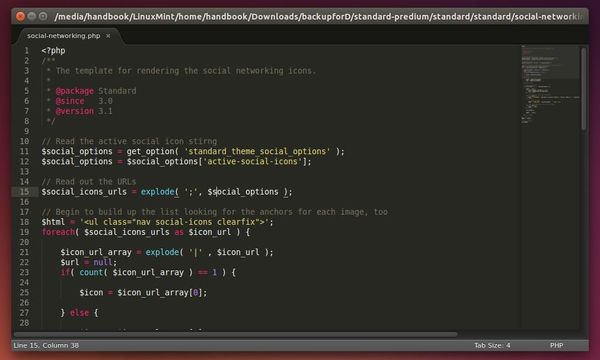Click the window maximize button
The image size is (600, 360).
(x=43, y=16)
